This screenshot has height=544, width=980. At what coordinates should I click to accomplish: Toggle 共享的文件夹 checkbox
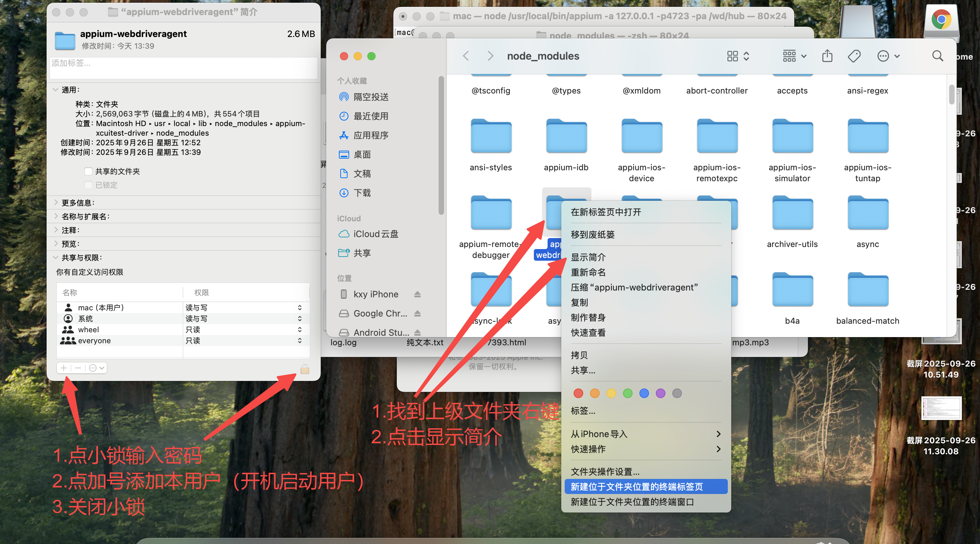[x=88, y=171]
